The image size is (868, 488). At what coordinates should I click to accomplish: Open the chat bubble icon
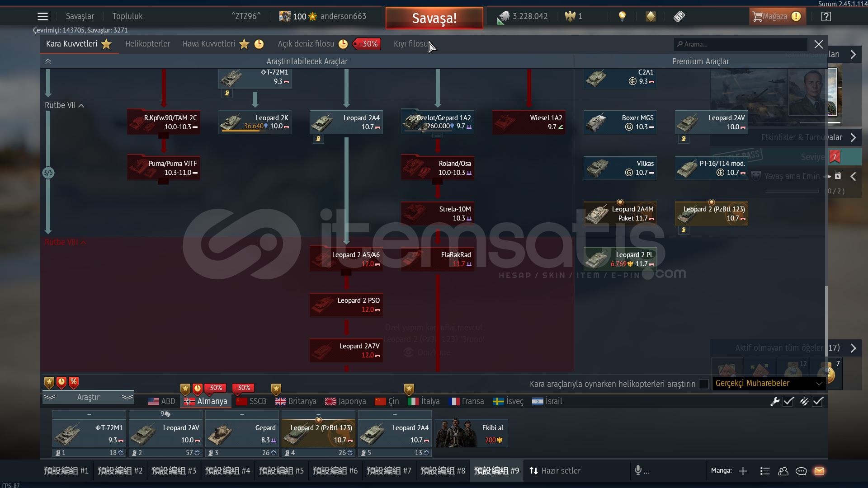(x=801, y=471)
